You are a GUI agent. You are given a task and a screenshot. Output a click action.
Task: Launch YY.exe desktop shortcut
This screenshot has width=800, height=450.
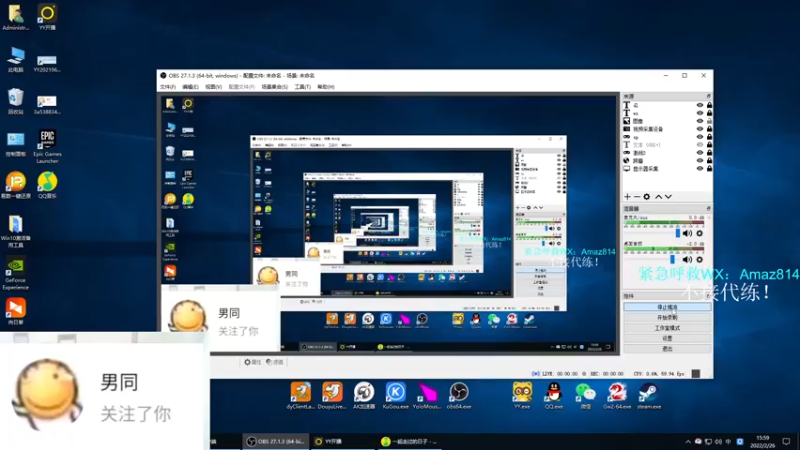coord(521,396)
